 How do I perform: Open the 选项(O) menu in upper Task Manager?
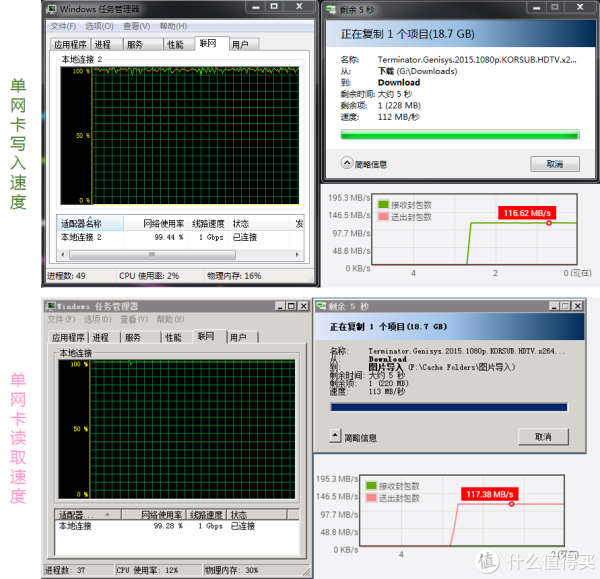coord(97,26)
